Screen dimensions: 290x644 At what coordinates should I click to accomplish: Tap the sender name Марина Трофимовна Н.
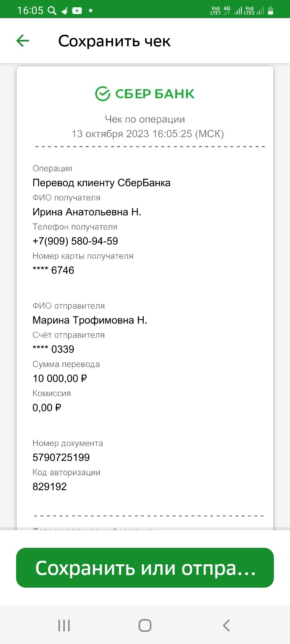[90, 320]
